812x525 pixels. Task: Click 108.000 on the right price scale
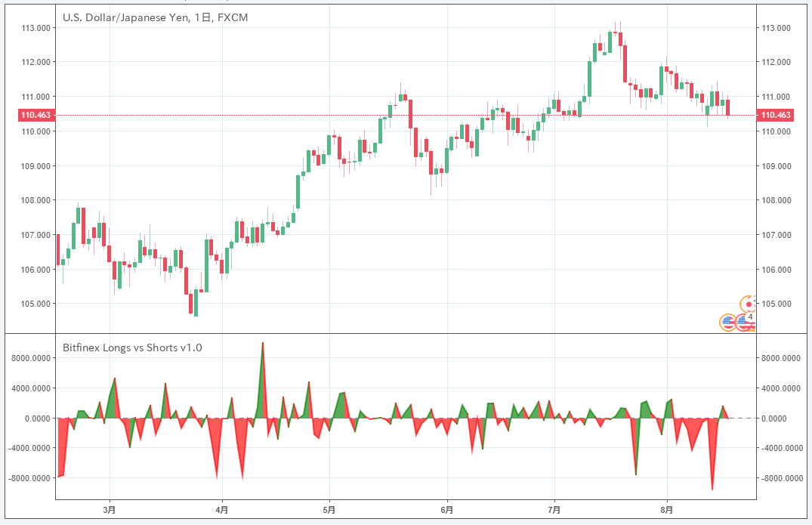(x=776, y=200)
